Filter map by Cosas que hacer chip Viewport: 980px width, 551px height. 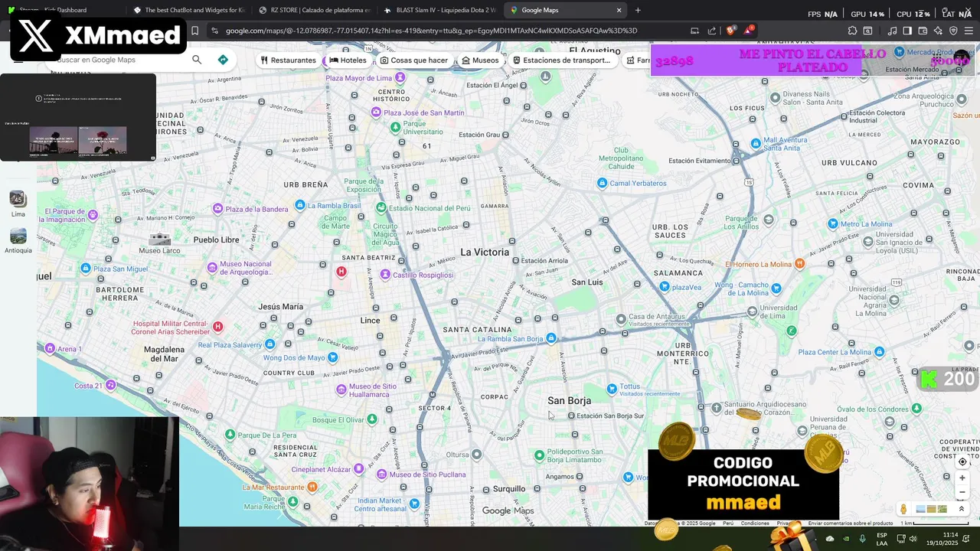(x=414, y=60)
